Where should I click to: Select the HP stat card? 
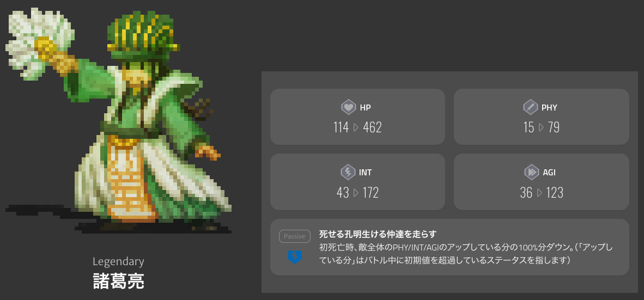coord(357,117)
